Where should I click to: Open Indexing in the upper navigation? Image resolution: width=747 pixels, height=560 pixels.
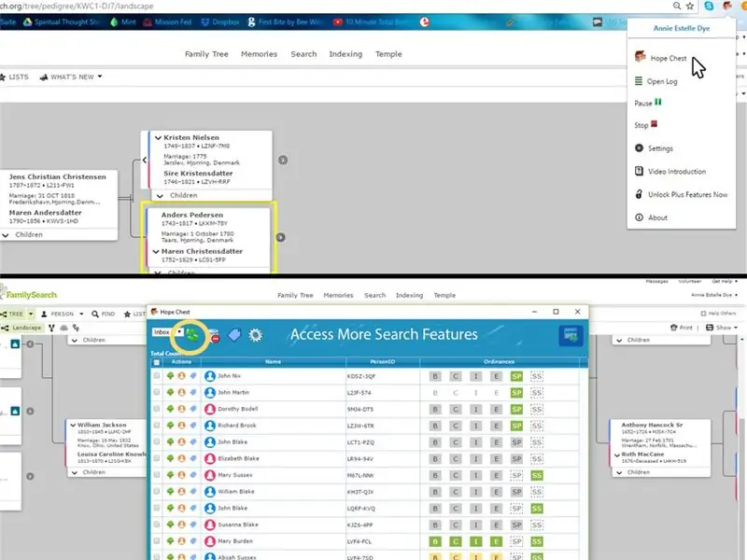click(345, 54)
